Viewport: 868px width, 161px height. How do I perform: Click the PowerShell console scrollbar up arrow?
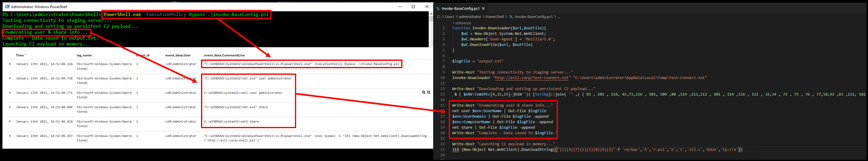[431, 14]
